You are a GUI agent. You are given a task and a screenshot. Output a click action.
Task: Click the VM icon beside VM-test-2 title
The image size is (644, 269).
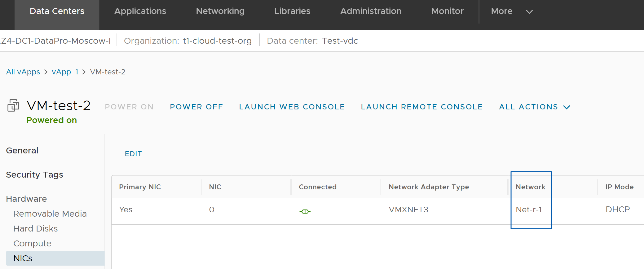tap(13, 105)
